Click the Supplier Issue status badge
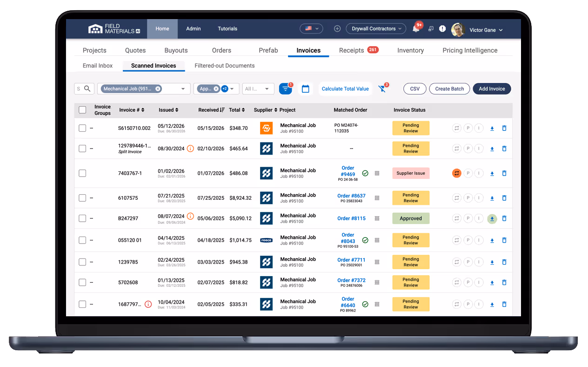Screen dimensions: 588x367 click(411, 173)
